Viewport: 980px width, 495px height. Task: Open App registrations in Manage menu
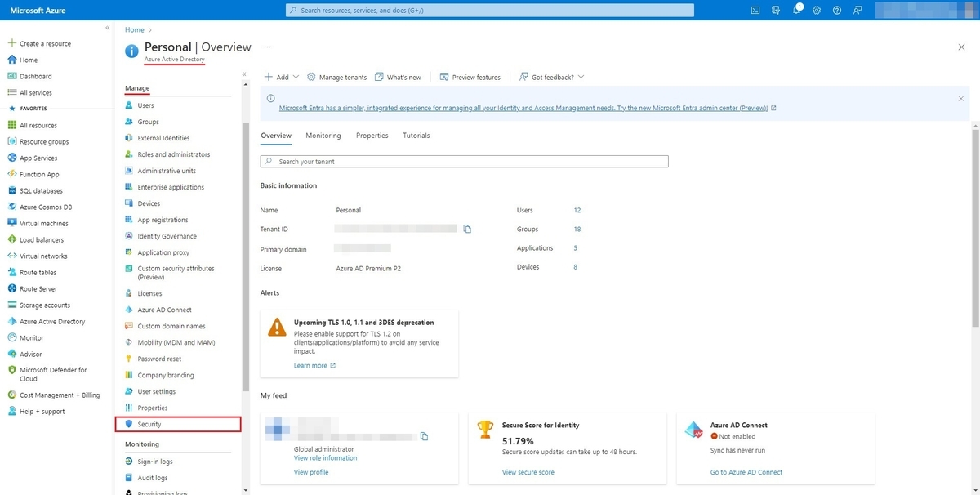[163, 220]
